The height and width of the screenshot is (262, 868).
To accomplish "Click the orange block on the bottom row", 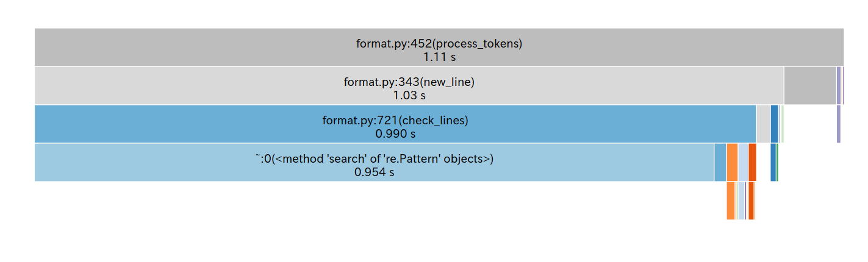I will (x=731, y=200).
